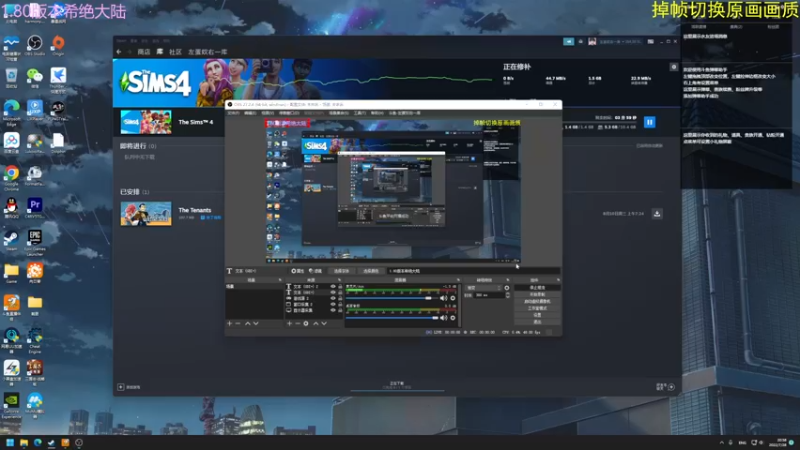Open Steam desktop shortcut
This screenshot has width=800, height=450.
coord(11,239)
